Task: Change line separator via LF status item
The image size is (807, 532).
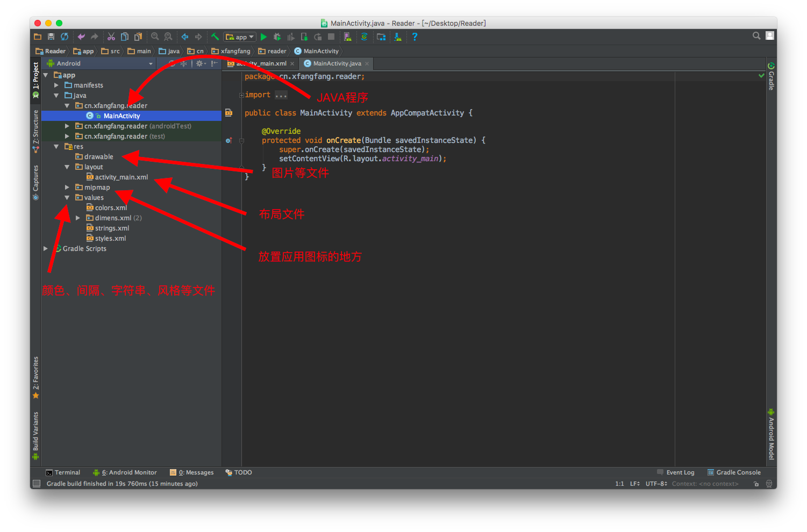Action: click(x=635, y=484)
